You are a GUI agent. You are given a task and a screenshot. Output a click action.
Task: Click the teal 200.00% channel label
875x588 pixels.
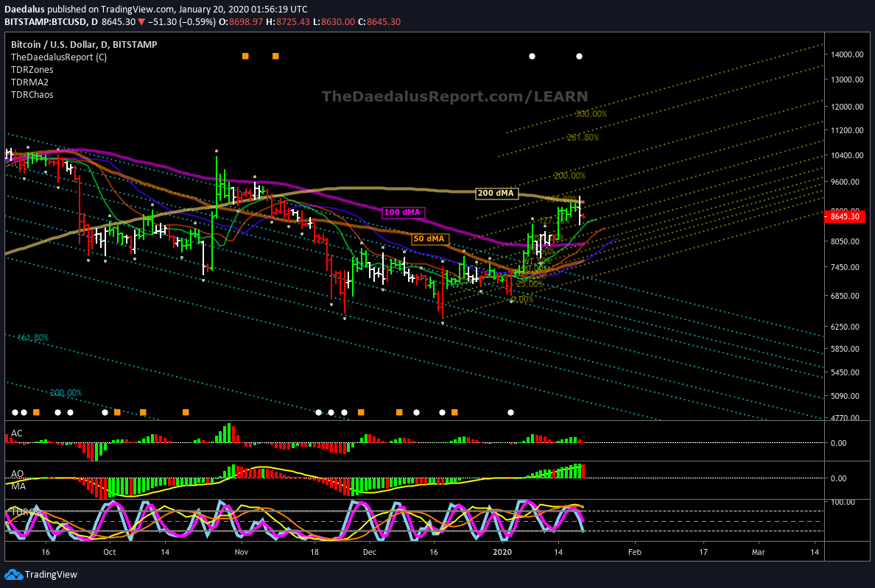66,393
